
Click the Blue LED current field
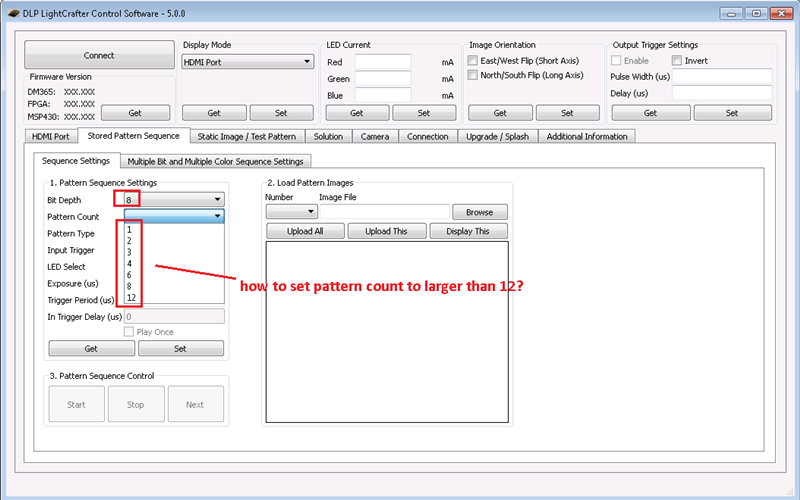tap(383, 95)
